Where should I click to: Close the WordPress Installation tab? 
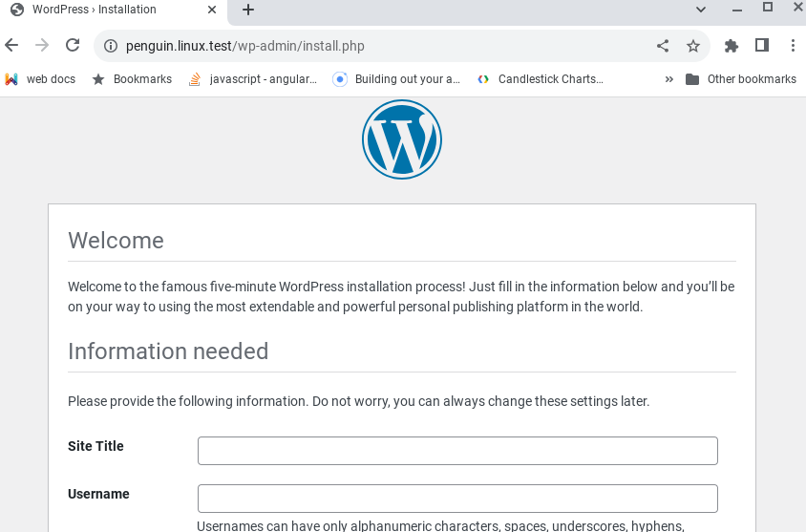point(212,10)
